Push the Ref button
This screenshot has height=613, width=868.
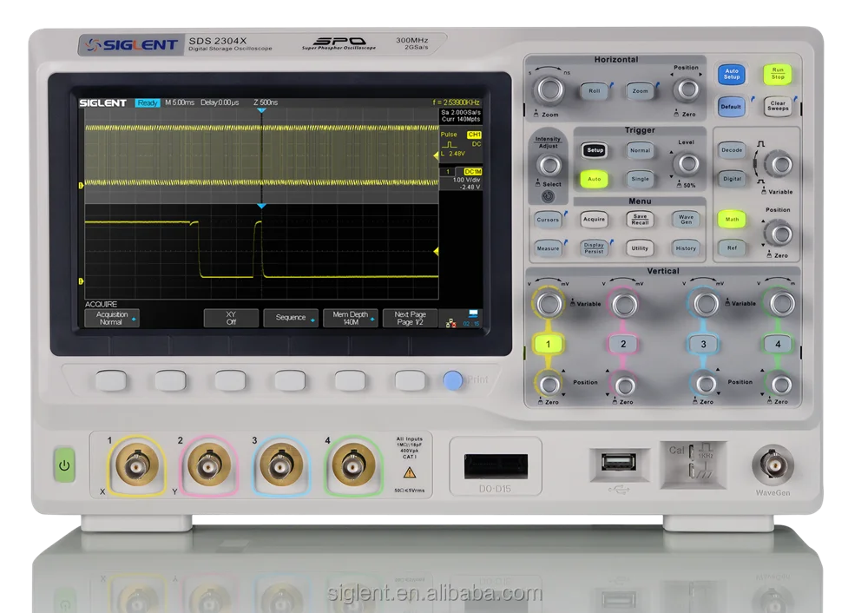732,247
